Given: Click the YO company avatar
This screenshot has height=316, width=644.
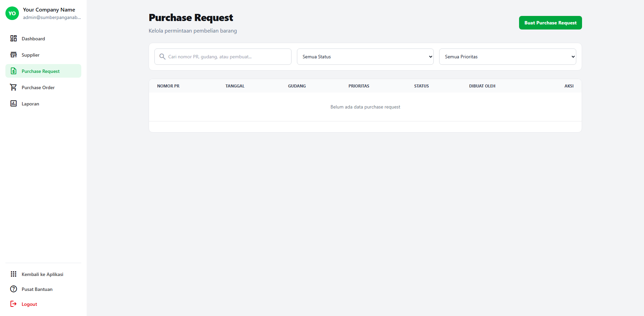Looking at the screenshot, I should (12, 13).
